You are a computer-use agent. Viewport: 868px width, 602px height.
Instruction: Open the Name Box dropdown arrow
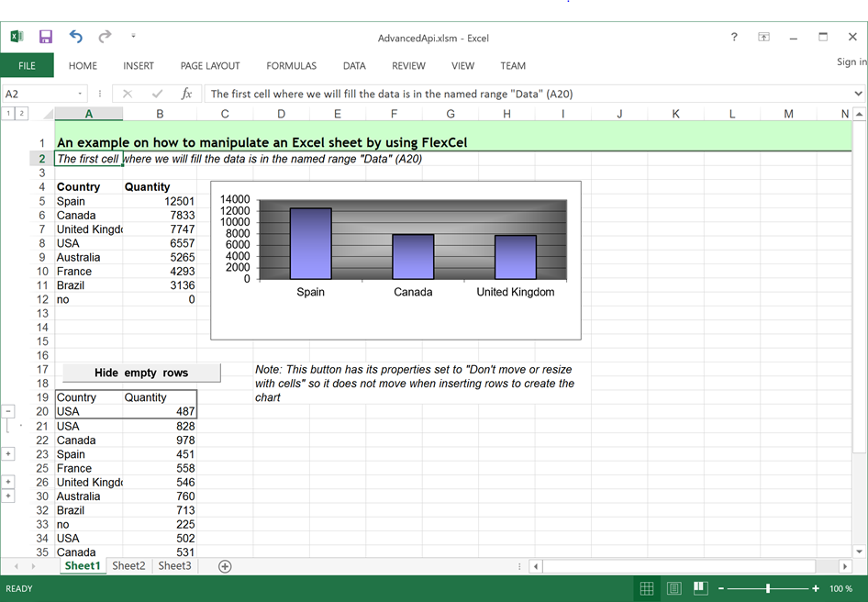[x=80, y=94]
